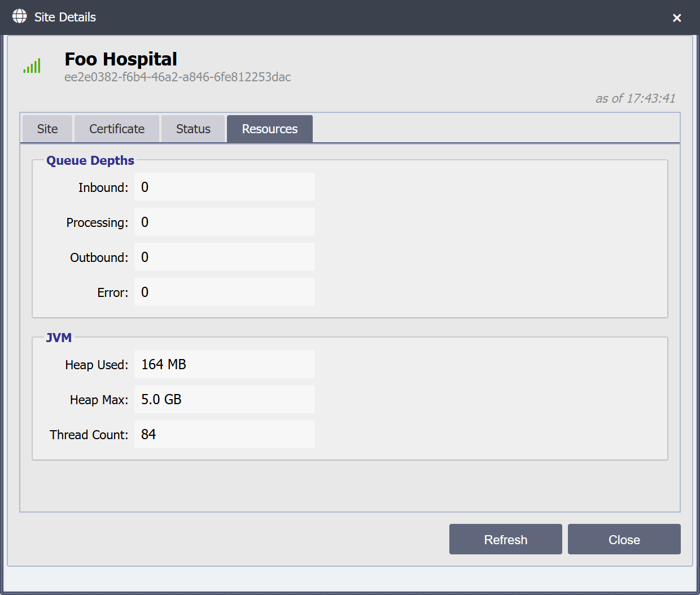Click the Error queue depth field
Screen dimensions: 700x595
225,292
